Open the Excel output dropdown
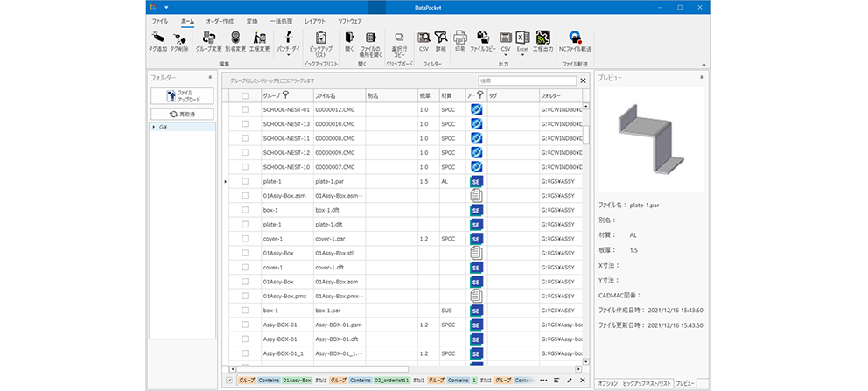 point(522,55)
